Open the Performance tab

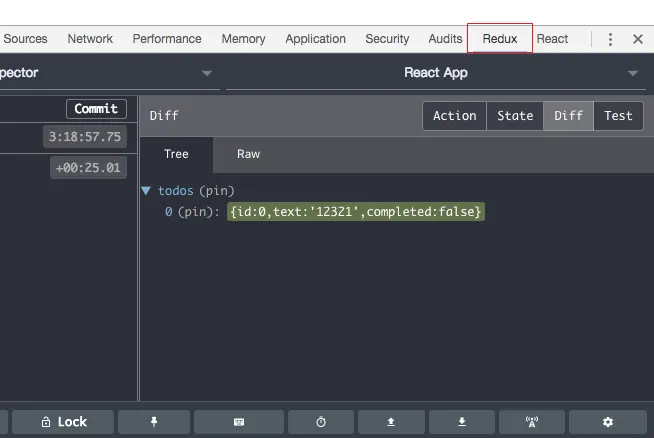(167, 39)
